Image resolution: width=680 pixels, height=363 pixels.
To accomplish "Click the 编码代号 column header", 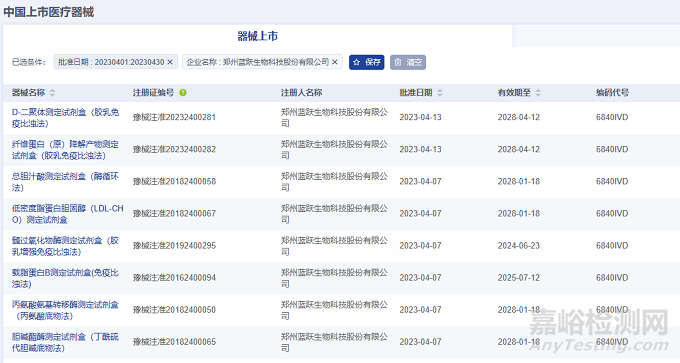I will 612,92.
